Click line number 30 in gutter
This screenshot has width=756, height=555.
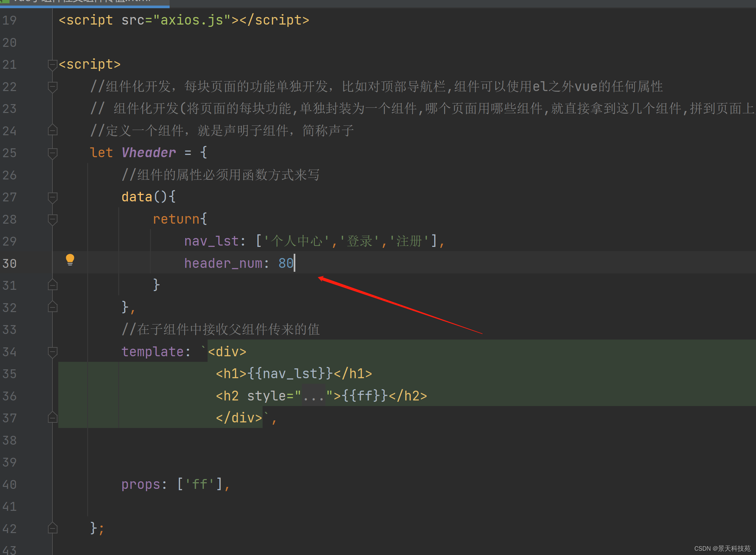tap(9, 263)
